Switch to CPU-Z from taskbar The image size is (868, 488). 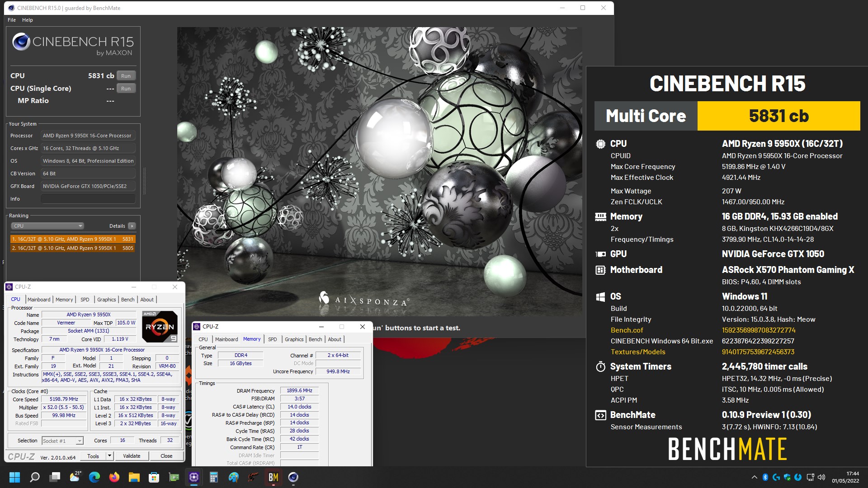pos(194,477)
